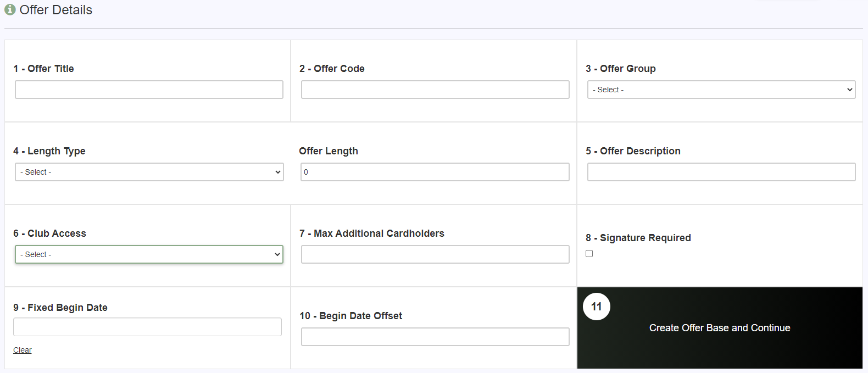The height and width of the screenshot is (373, 868).
Task: Click the '3 - Offer Group' label
Action: (621, 69)
